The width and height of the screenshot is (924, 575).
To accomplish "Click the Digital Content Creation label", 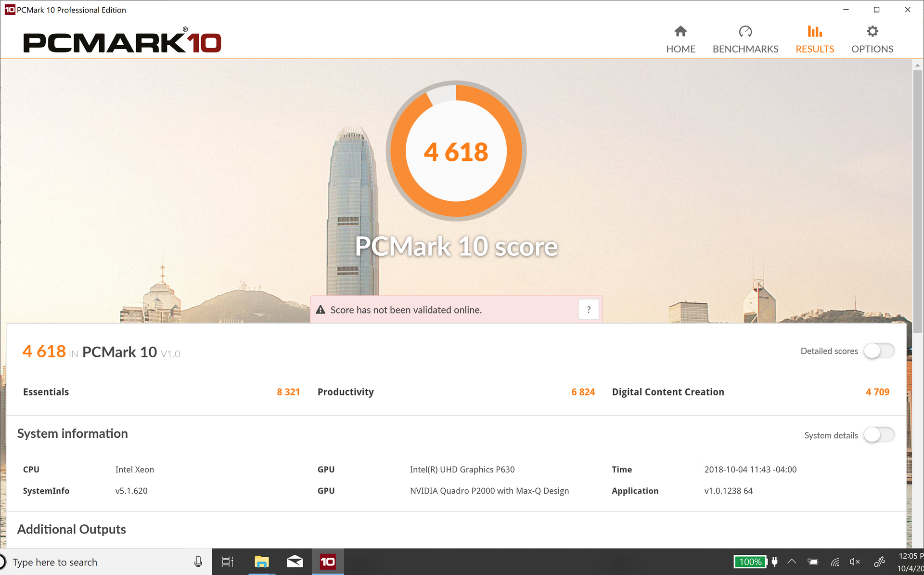I will tap(668, 392).
